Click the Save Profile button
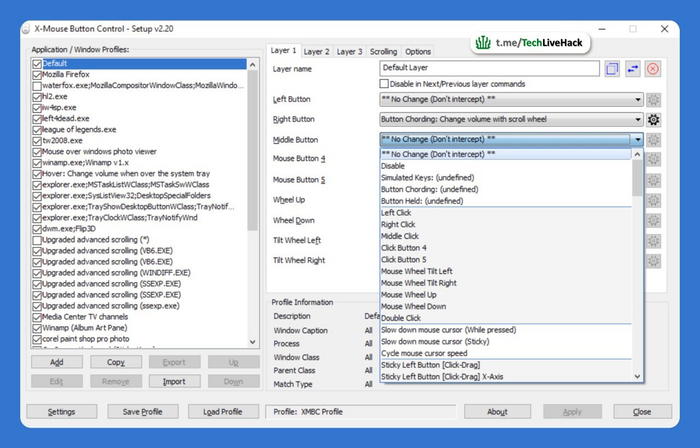The height and width of the screenshot is (448, 700). [142, 412]
